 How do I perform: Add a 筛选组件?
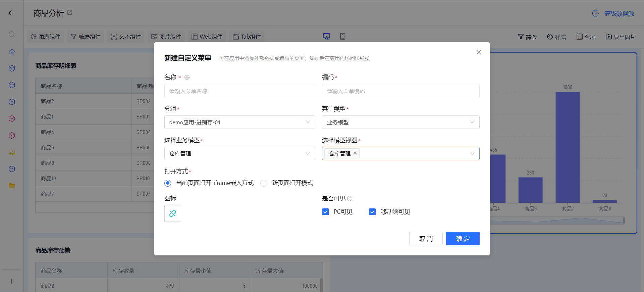point(86,37)
